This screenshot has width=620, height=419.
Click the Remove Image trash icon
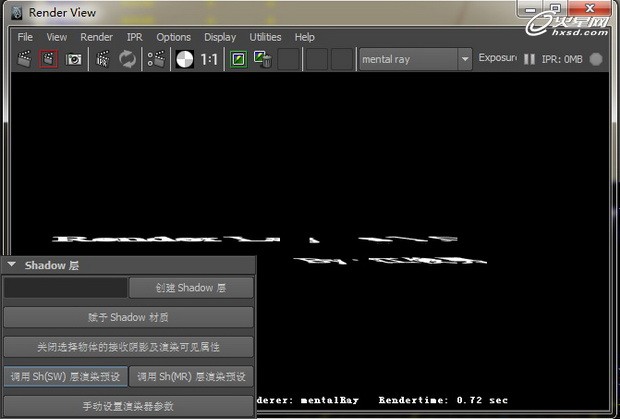263,59
